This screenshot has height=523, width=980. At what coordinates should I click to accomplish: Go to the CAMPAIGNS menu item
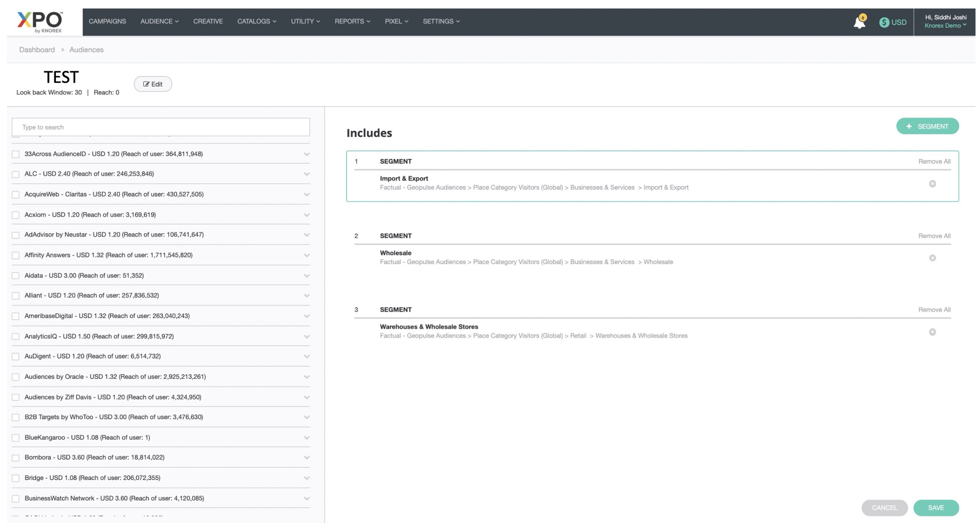107,21
